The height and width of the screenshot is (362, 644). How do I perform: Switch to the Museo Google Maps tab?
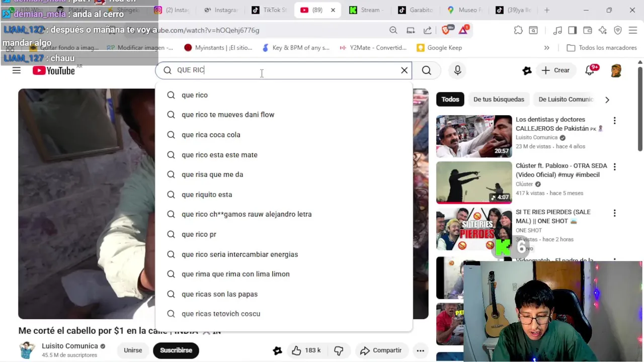pyautogui.click(x=464, y=10)
